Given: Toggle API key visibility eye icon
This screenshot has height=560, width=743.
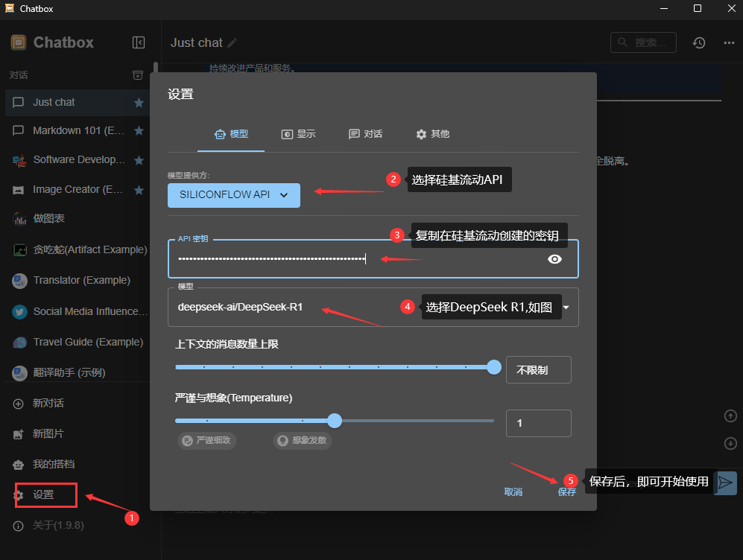Looking at the screenshot, I should click(x=554, y=259).
